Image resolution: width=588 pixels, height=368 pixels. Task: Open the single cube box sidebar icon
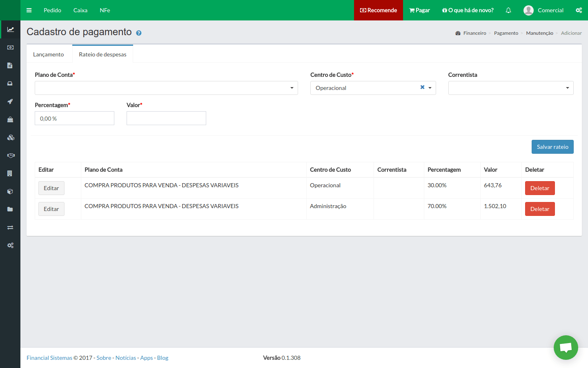[x=10, y=191]
